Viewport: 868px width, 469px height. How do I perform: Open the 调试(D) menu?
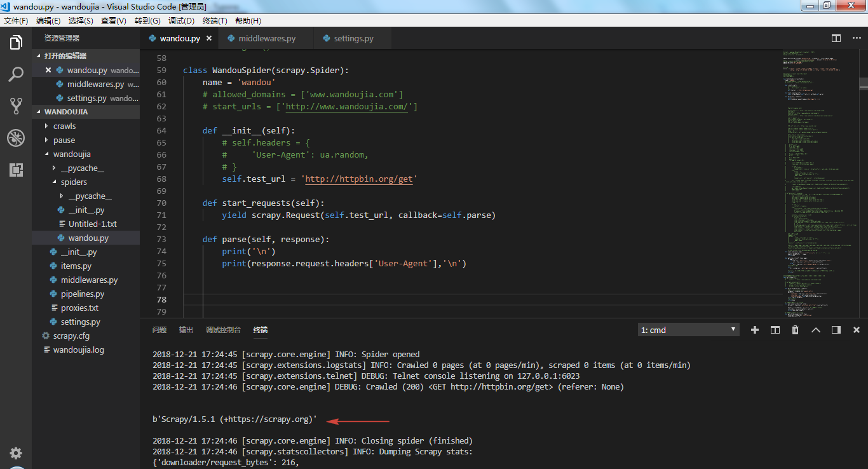[182, 21]
